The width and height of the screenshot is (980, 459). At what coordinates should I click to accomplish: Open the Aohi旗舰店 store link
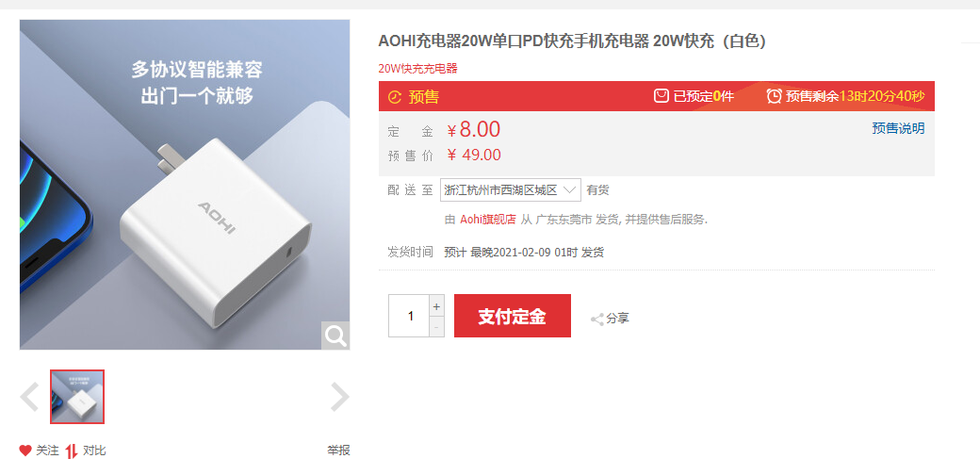pos(488,220)
